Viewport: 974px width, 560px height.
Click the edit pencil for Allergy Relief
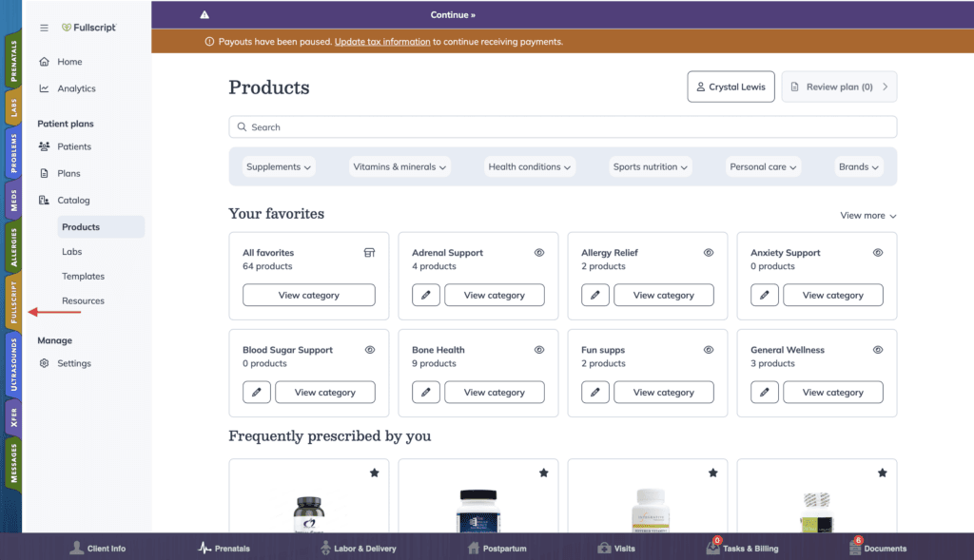click(595, 295)
